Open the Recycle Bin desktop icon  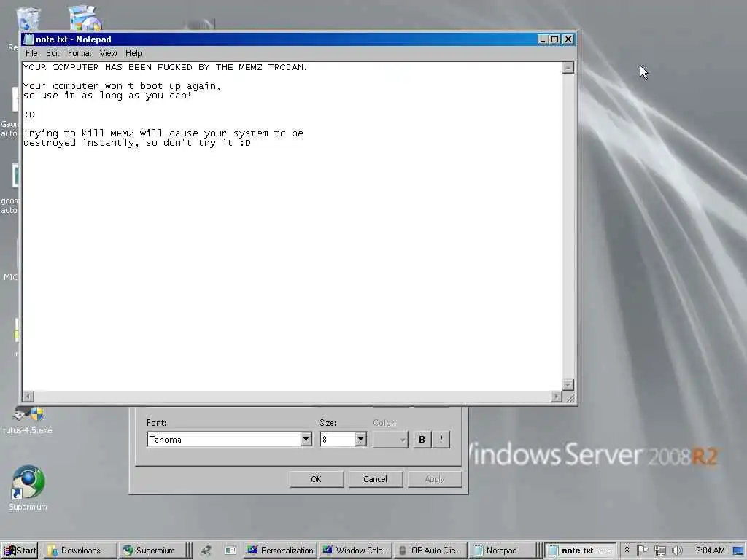[x=28, y=19]
